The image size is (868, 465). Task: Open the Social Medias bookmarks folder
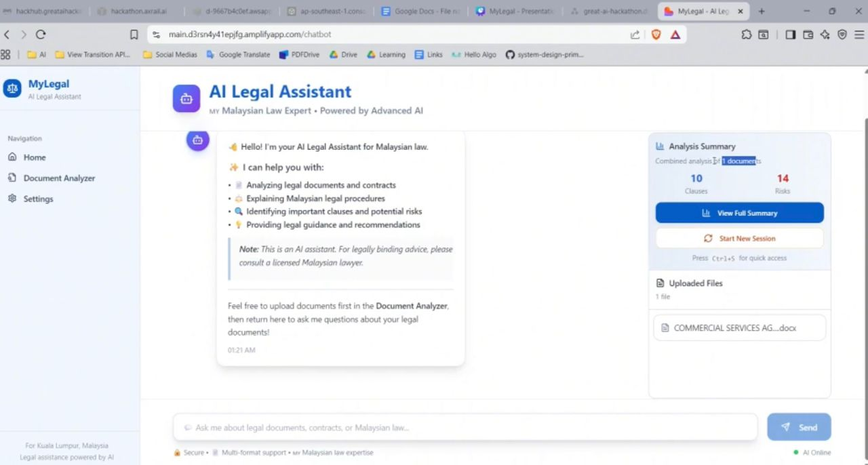click(171, 54)
